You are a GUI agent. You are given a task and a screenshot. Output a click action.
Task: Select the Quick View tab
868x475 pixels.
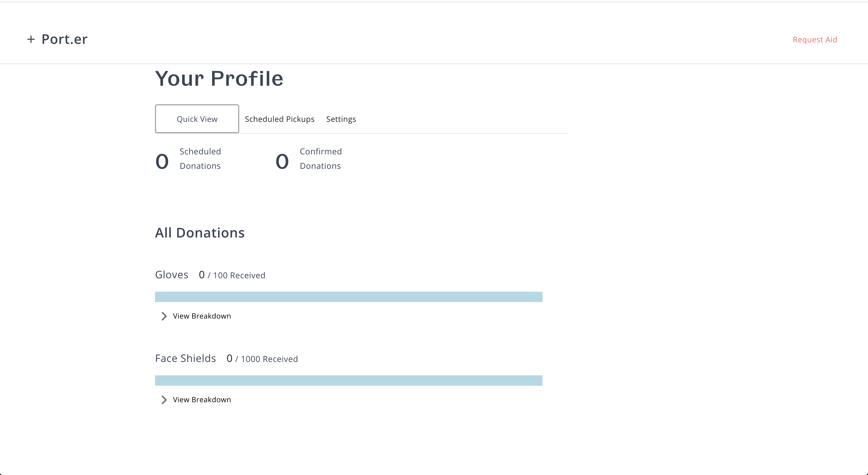click(x=197, y=119)
